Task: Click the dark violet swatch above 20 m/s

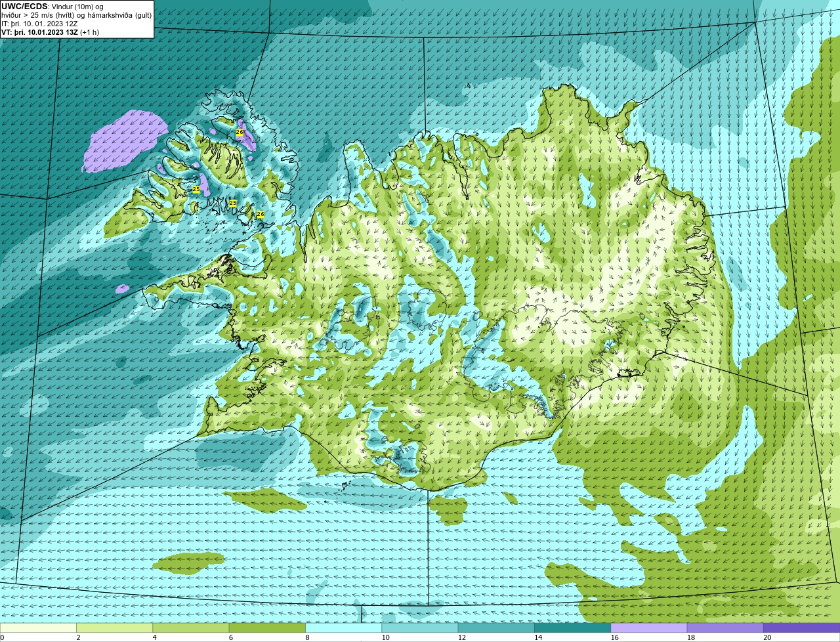Action: point(801,628)
